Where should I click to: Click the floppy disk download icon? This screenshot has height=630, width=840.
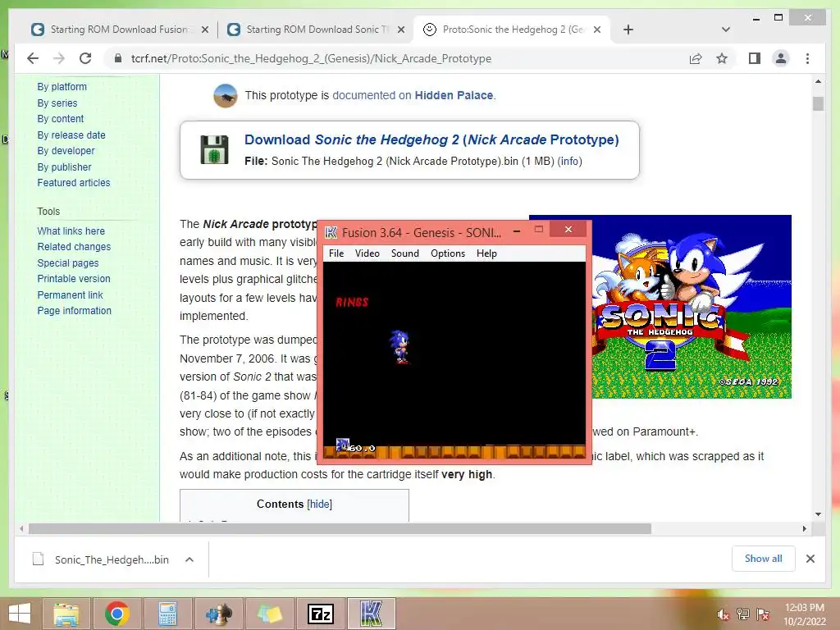click(x=214, y=149)
